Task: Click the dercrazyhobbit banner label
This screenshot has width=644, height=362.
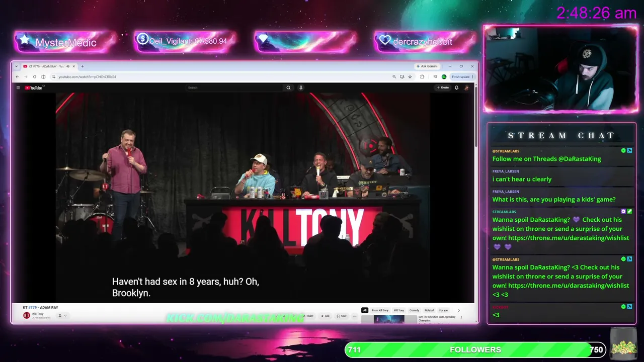Action: click(x=423, y=42)
